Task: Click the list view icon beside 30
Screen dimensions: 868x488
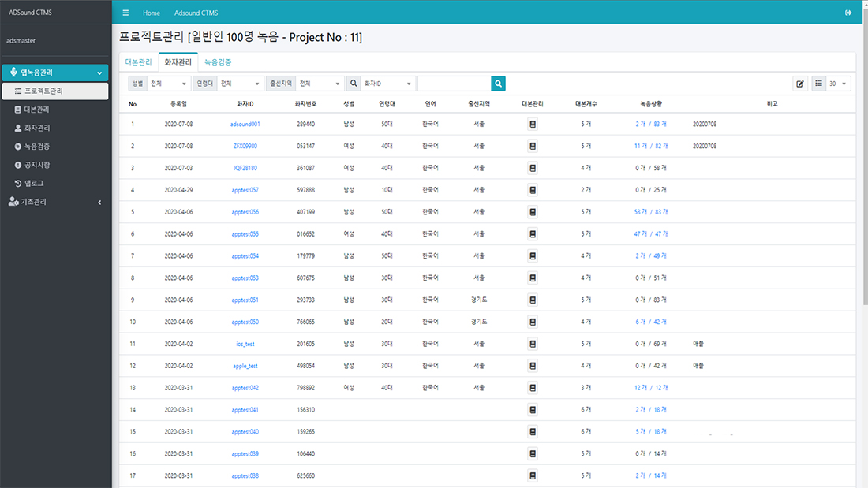Action: (819, 84)
